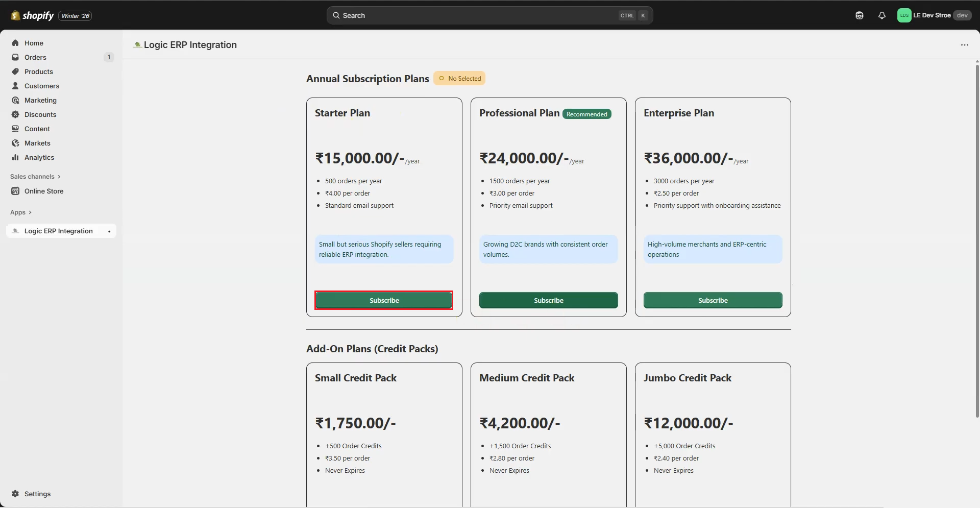Subscribe to the Professional Plan
The height and width of the screenshot is (508, 980).
click(548, 300)
